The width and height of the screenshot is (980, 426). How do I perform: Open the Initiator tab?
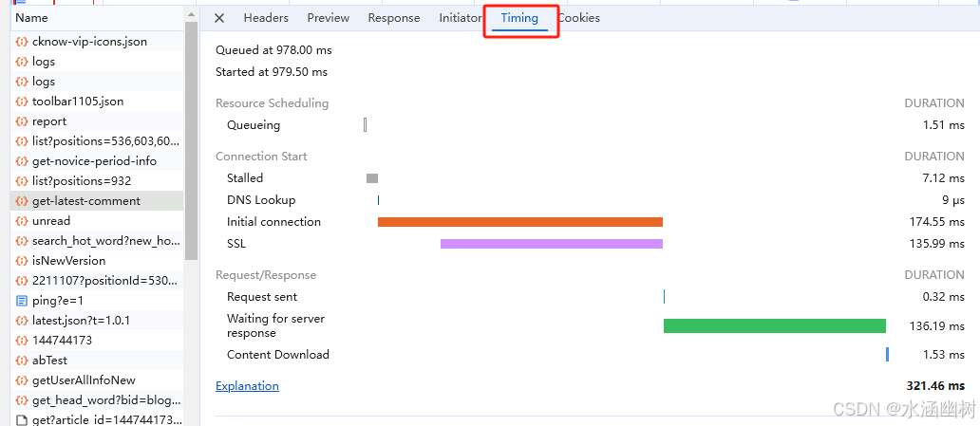point(460,18)
